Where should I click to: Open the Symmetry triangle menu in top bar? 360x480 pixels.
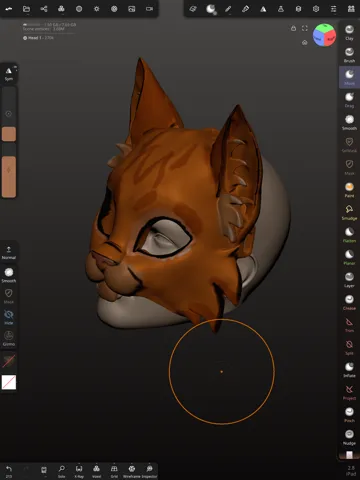[263, 9]
